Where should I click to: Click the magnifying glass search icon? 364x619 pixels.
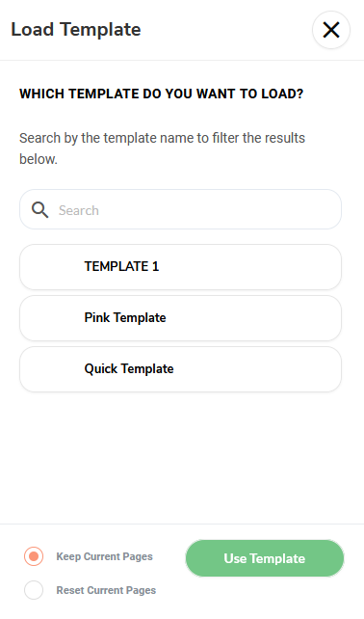tap(39, 210)
